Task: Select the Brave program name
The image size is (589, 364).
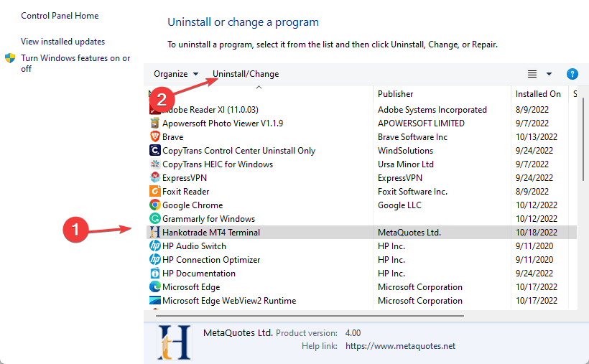Action: (173, 136)
